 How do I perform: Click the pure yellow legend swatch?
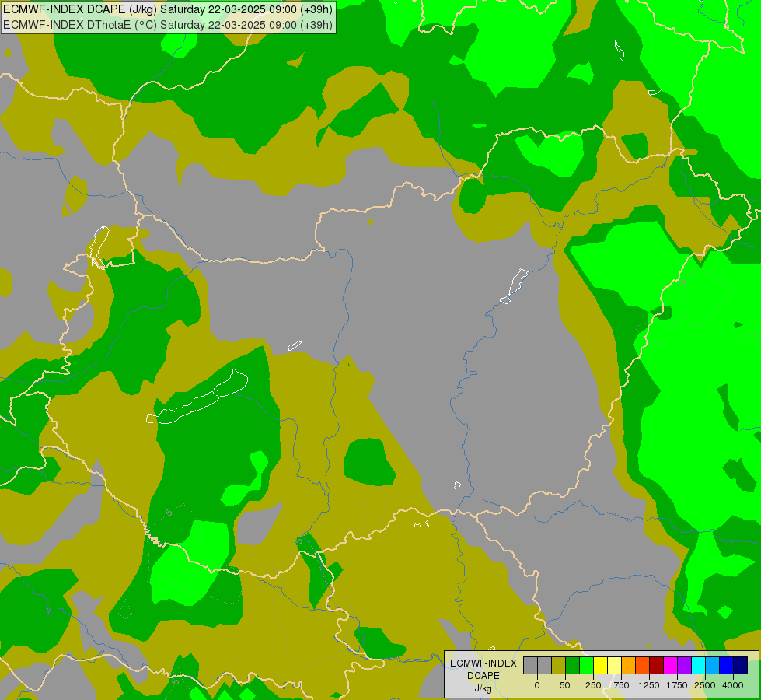[x=600, y=666]
